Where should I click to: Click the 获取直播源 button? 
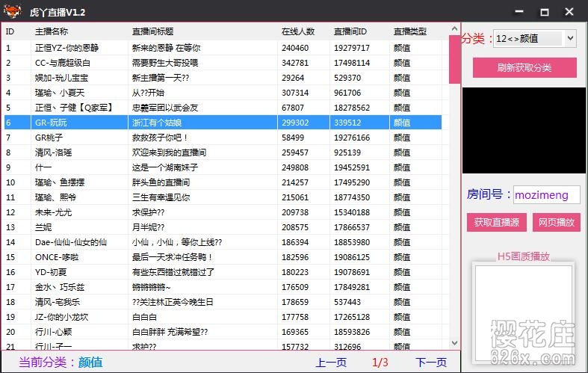coord(497,223)
